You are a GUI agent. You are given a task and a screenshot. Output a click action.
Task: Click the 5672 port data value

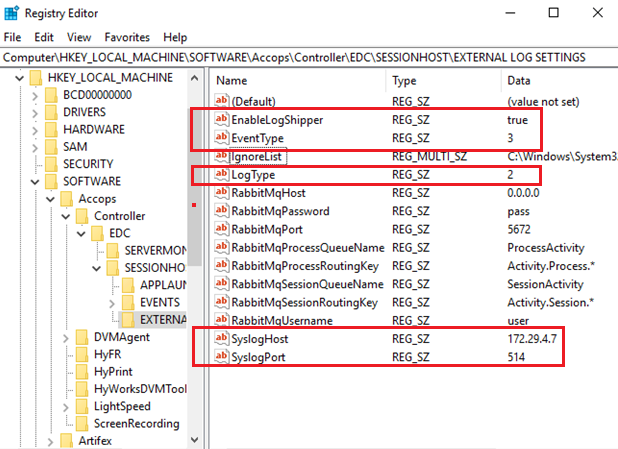(519, 229)
